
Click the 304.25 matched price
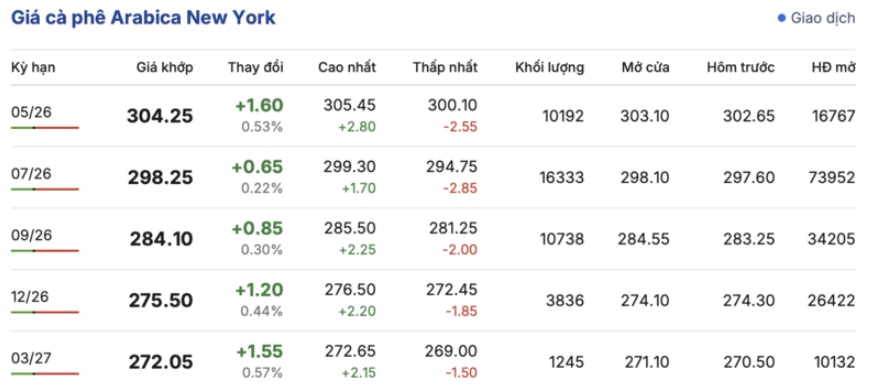[x=160, y=116]
